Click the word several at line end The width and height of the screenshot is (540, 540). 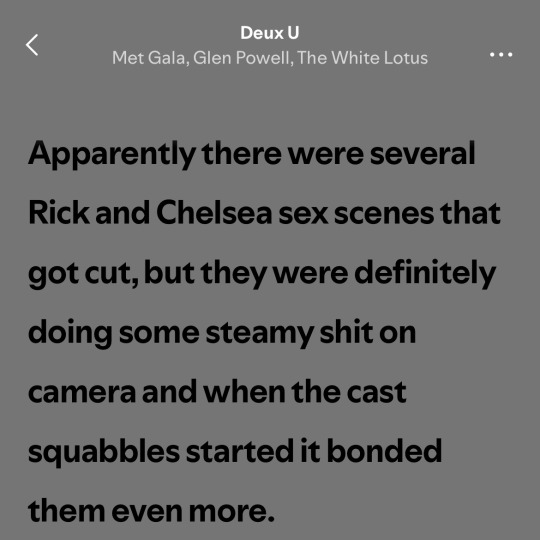point(423,154)
